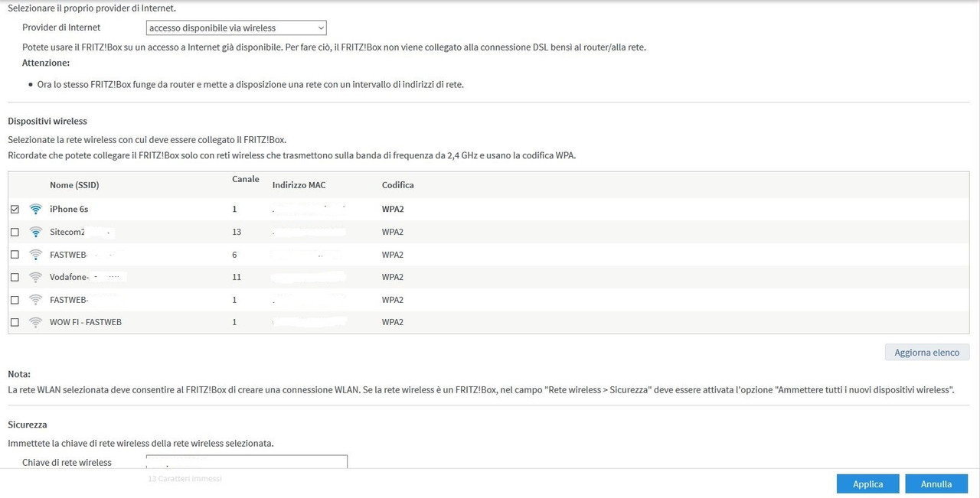Check the Vodafone network checkbox
Viewport: 980px width, 498px height.
[15, 277]
